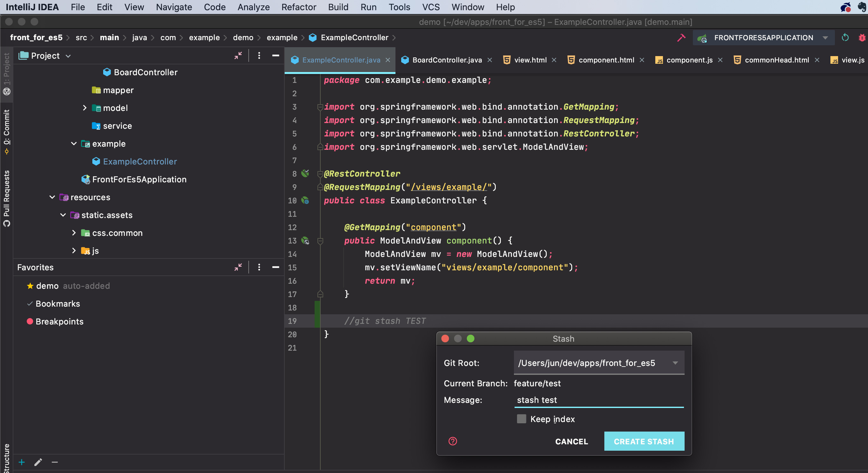Close the component.html tab

[642, 60]
